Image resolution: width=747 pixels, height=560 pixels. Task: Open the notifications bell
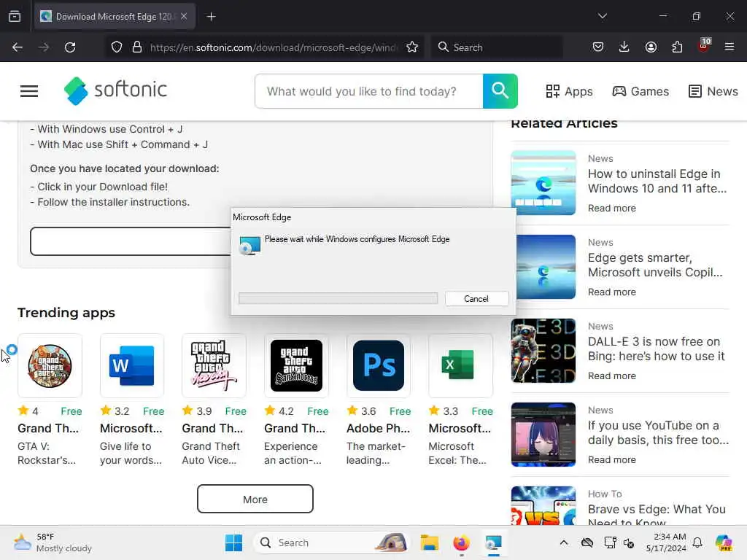tap(697, 542)
